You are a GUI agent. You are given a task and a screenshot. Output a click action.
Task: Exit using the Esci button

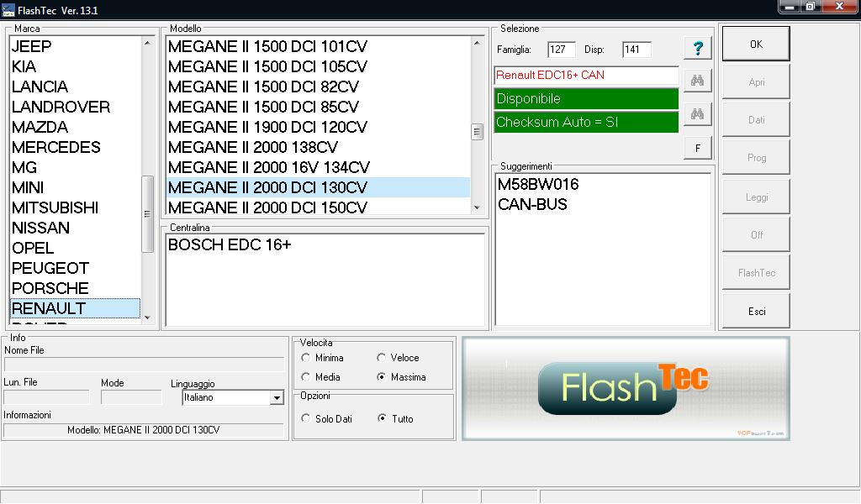click(756, 311)
